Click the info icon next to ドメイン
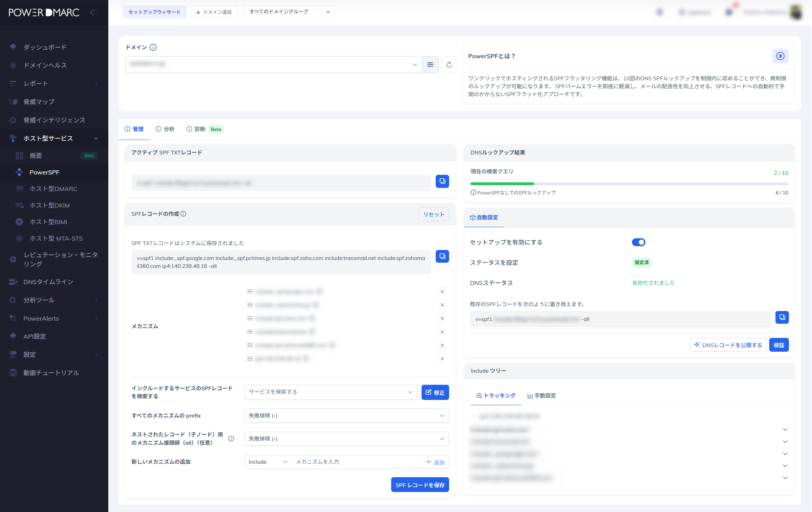Viewport: 812px width, 512px height. tap(153, 48)
